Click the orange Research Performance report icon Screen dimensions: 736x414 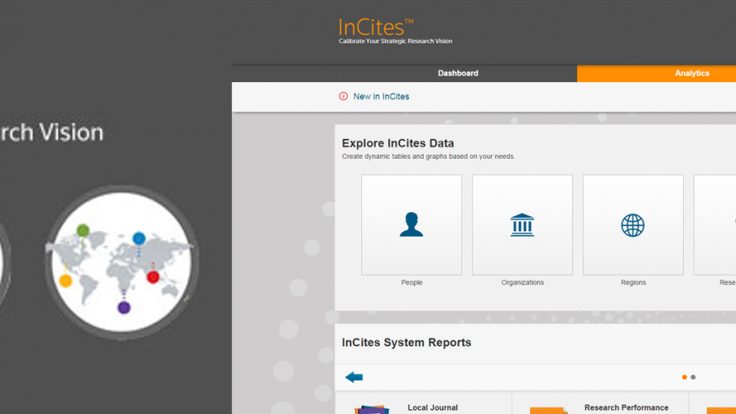point(549,410)
